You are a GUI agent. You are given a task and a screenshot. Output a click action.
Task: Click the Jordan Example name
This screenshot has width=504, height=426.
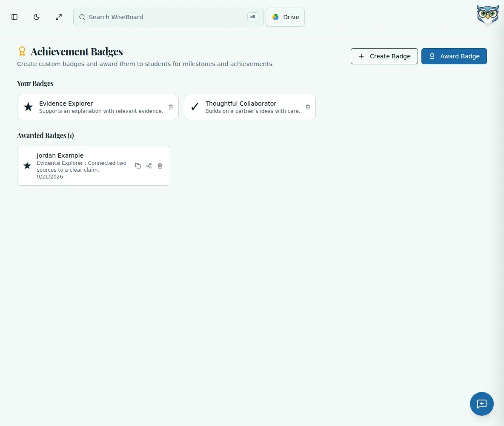[60, 155]
